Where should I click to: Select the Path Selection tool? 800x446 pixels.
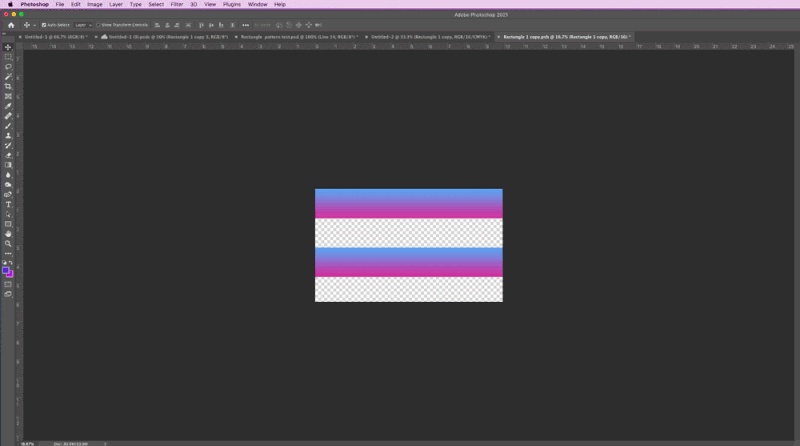8,214
